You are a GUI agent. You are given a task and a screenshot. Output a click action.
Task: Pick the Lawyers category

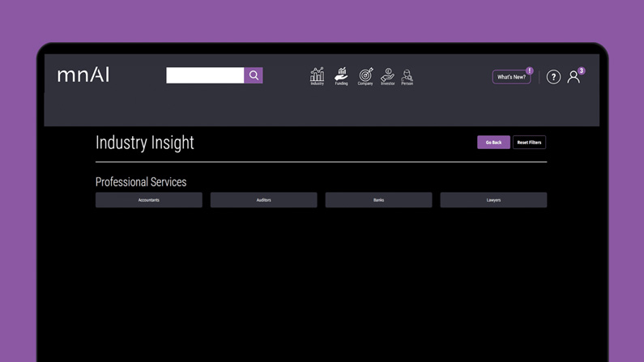click(x=493, y=200)
